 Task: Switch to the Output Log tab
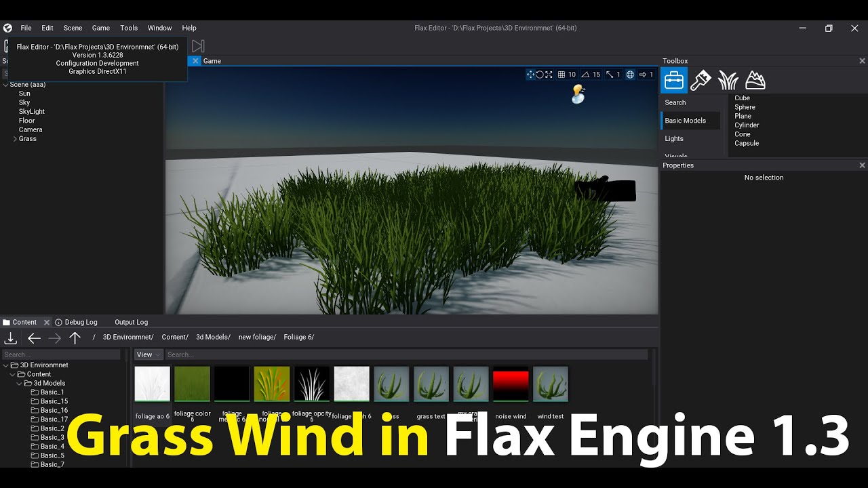[x=131, y=322]
